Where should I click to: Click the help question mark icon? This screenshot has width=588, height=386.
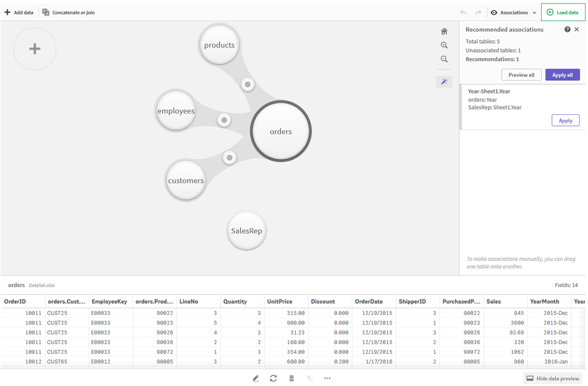tap(567, 29)
